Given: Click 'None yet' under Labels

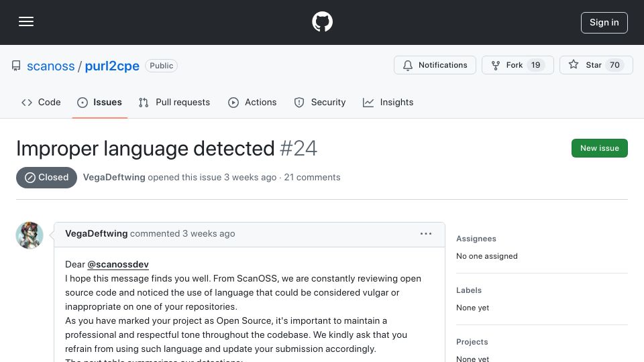Looking at the screenshot, I should click(x=472, y=308).
